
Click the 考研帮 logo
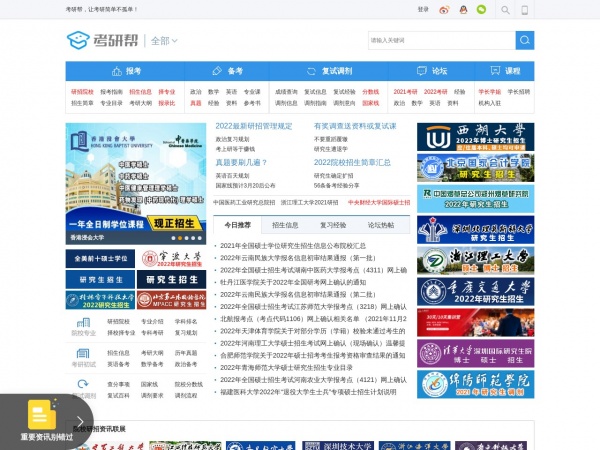pos(103,40)
